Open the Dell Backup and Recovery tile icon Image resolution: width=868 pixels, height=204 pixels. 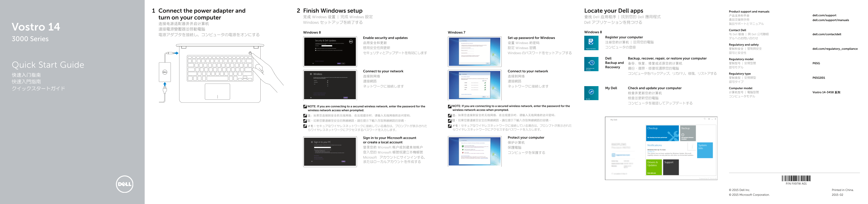coord(591,64)
